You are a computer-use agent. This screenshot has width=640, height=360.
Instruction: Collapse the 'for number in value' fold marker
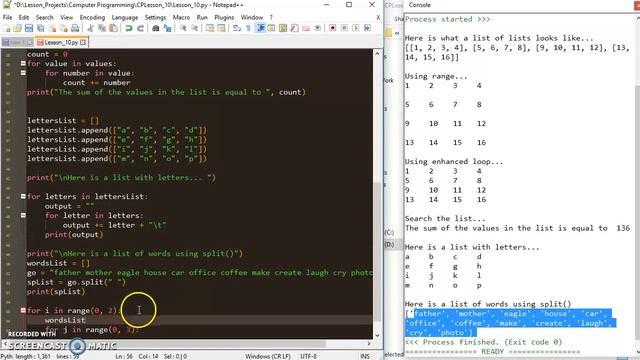pos(23,73)
